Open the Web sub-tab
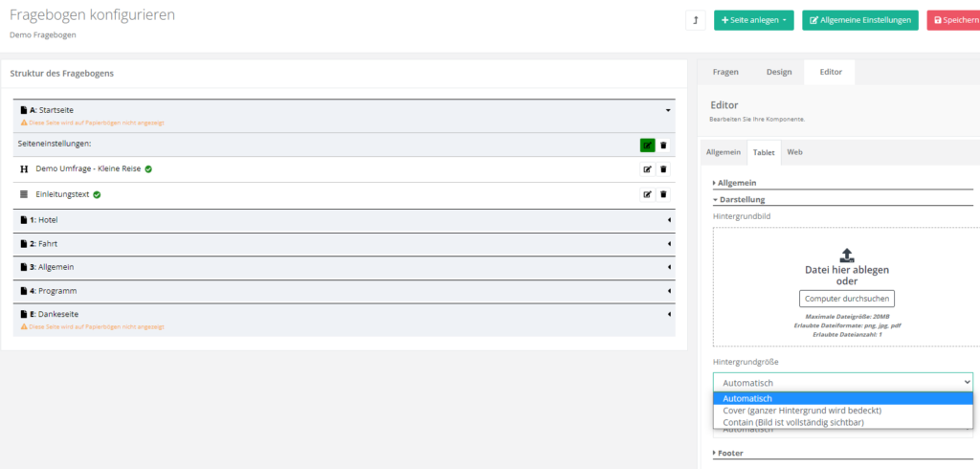 [x=794, y=152]
